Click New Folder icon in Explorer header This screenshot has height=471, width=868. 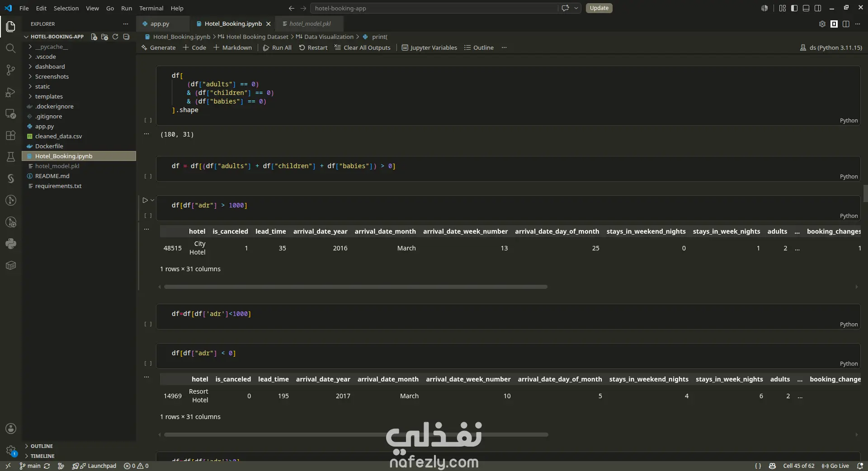(x=104, y=37)
